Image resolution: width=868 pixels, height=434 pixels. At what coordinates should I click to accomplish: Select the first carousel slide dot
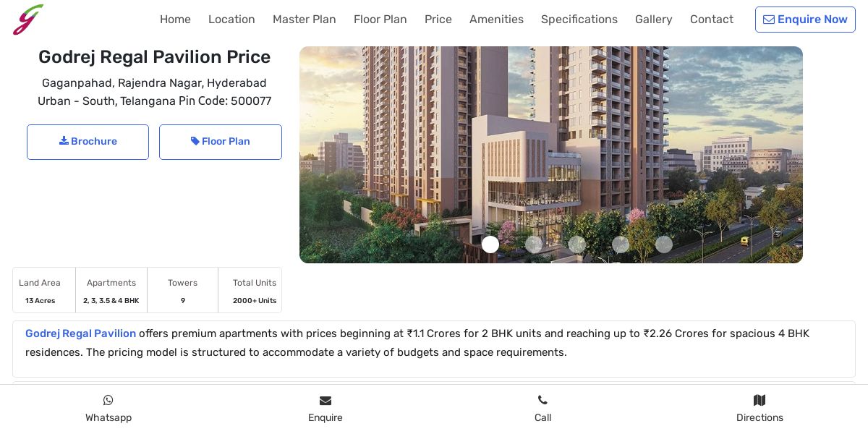coord(490,244)
